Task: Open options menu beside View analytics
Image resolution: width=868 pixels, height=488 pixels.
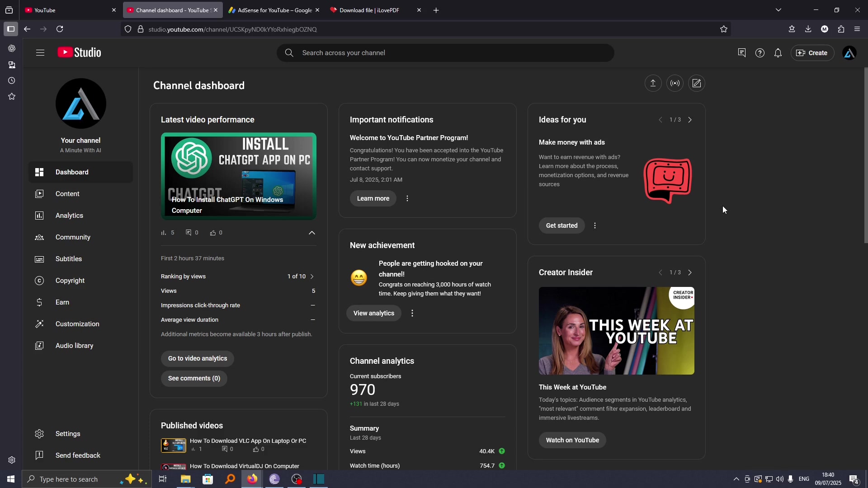Action: click(x=412, y=313)
